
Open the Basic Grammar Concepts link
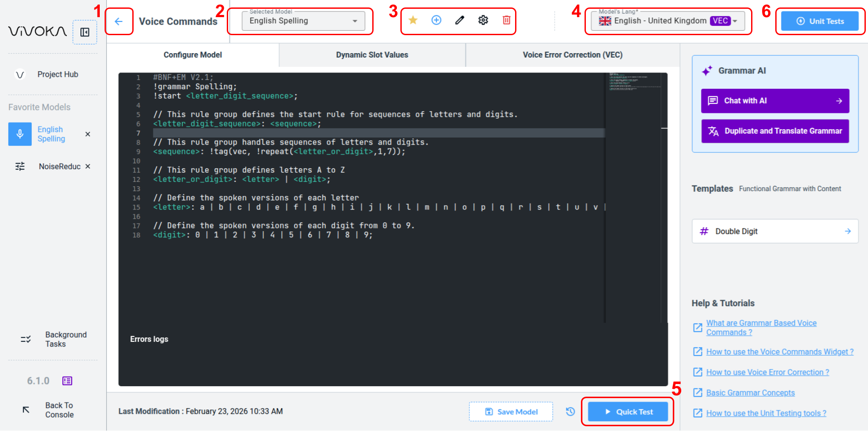pyautogui.click(x=750, y=393)
